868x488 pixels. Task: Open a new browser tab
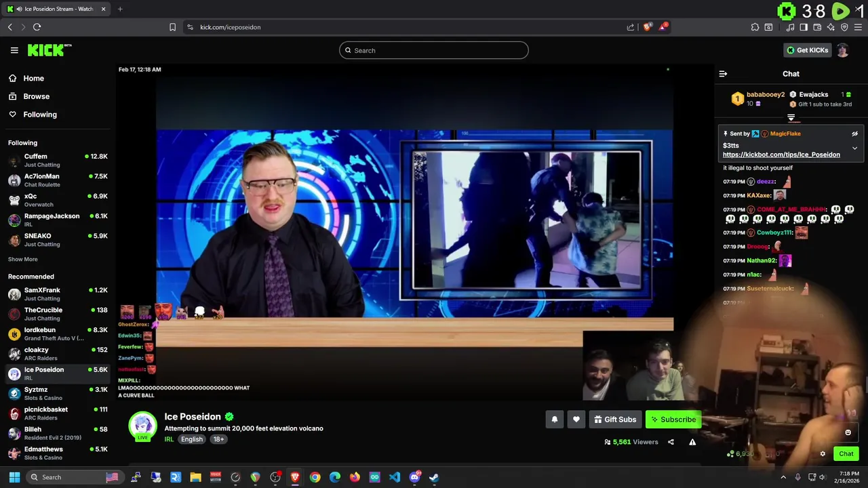[120, 9]
